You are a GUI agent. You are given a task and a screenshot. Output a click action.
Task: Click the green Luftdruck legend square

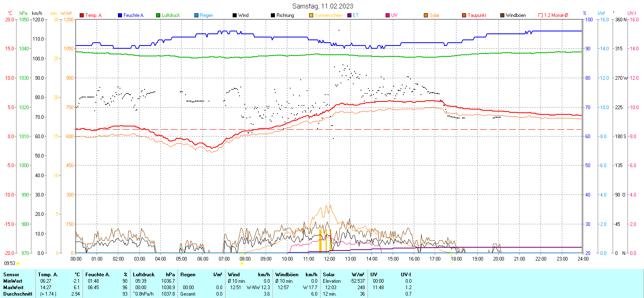coord(158,15)
